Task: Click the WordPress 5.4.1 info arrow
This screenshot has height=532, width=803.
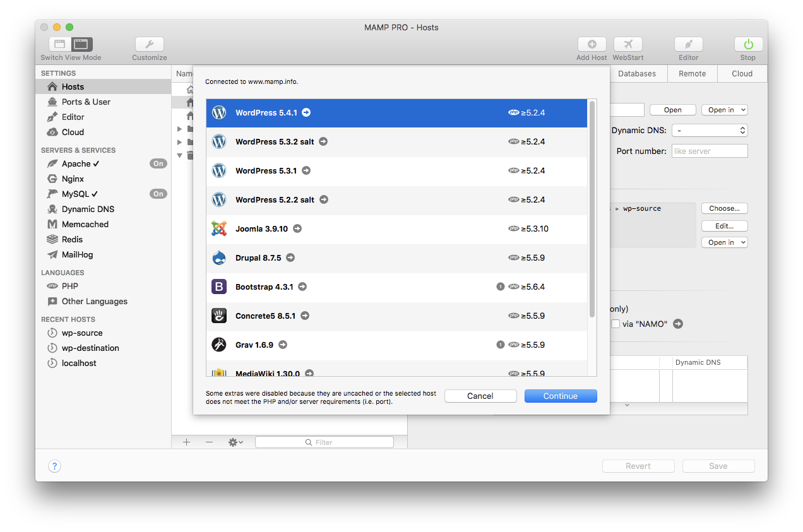Action: pyautogui.click(x=306, y=113)
